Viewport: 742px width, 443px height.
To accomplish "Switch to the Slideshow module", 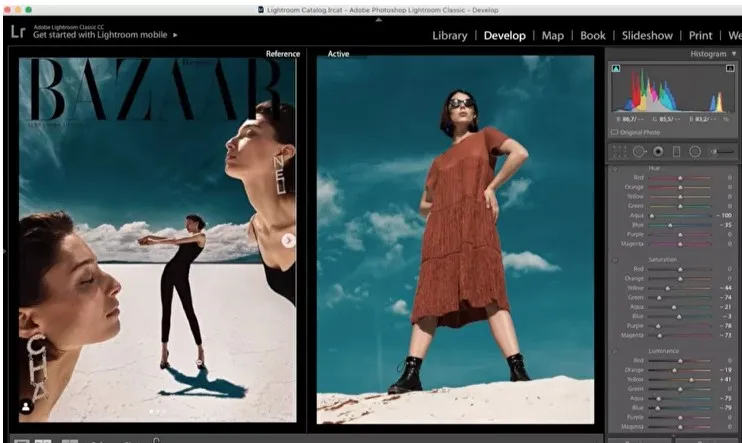I will coord(647,35).
